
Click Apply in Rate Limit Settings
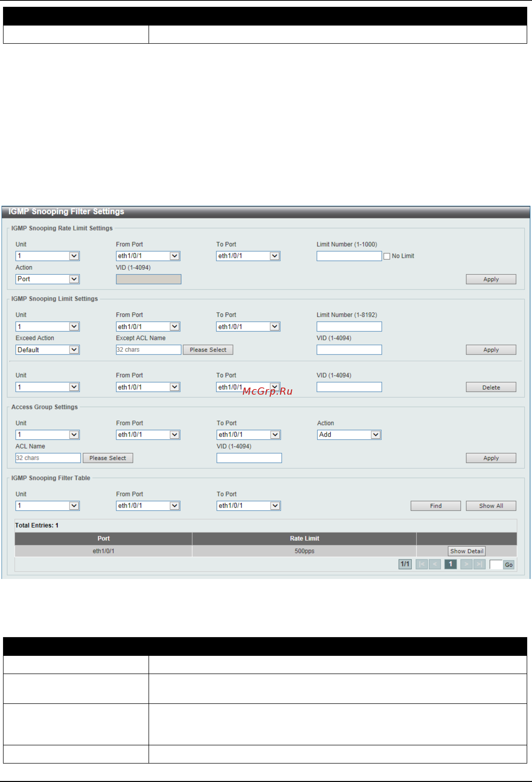[x=491, y=279]
